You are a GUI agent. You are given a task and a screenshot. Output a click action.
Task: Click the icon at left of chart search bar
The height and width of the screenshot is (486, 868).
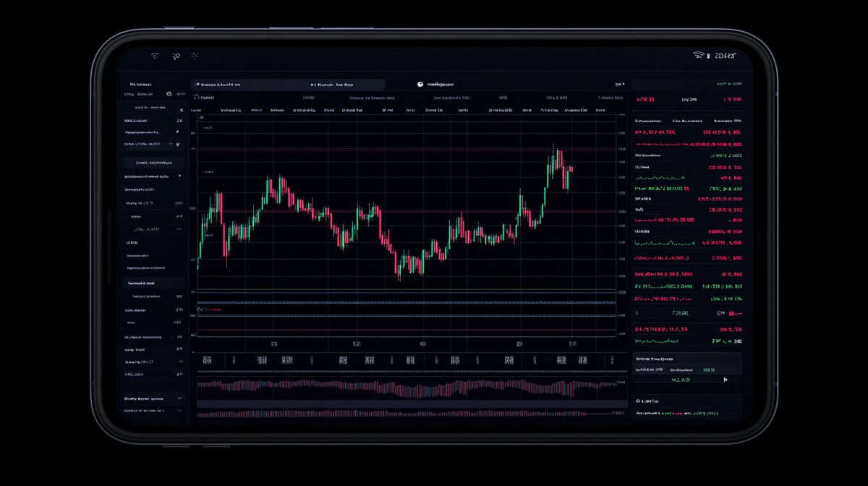(x=196, y=84)
